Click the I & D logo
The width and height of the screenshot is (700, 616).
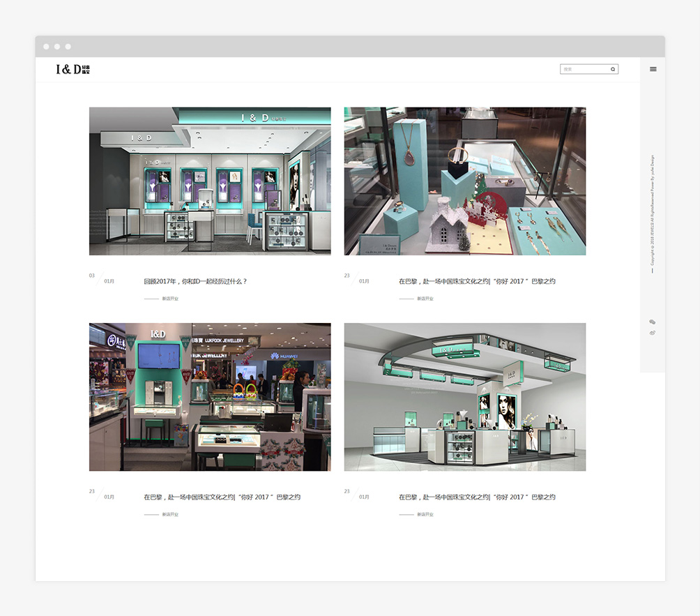[x=73, y=69]
